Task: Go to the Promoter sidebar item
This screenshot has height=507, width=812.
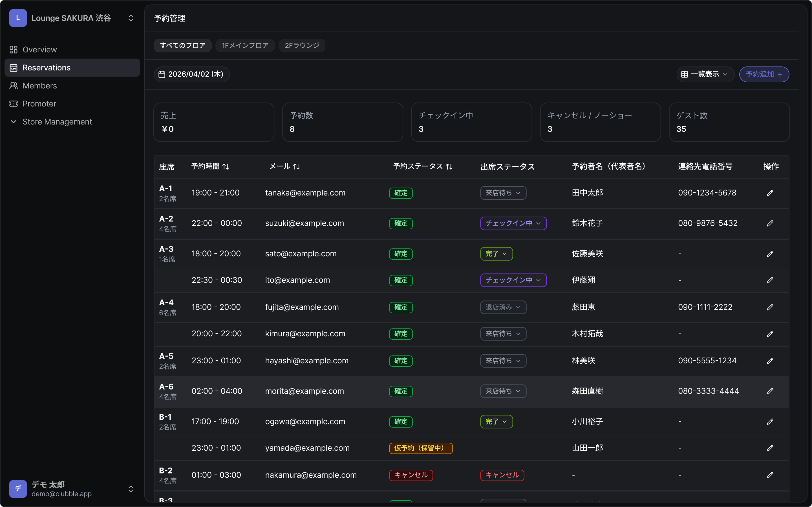Action: (39, 104)
